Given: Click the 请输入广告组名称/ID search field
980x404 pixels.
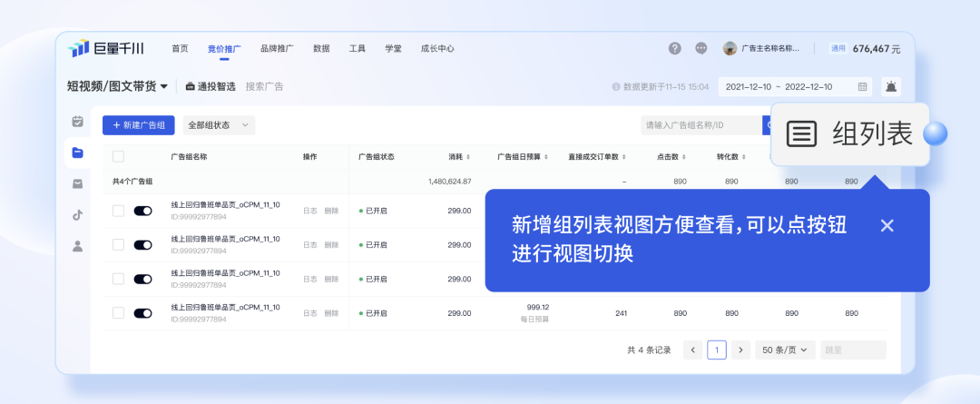Looking at the screenshot, I should pyautogui.click(x=699, y=125).
